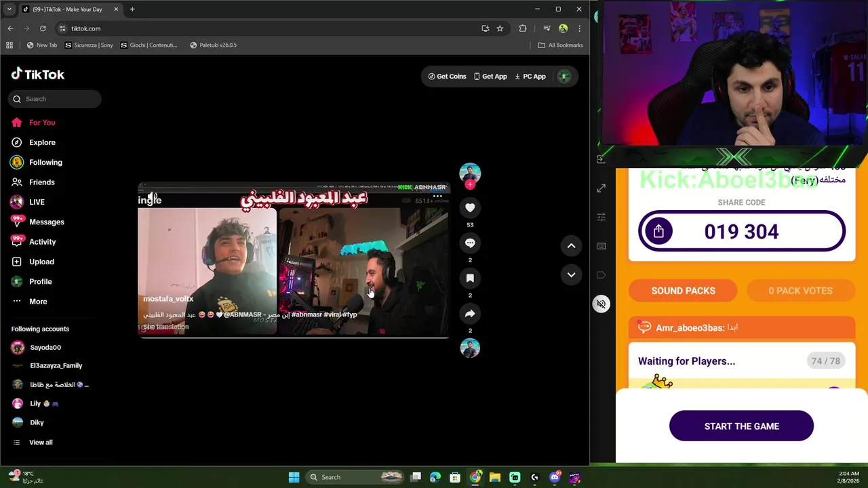Open the Chrome three-dot menu
Image resolution: width=868 pixels, height=488 pixels.
[x=579, y=28]
